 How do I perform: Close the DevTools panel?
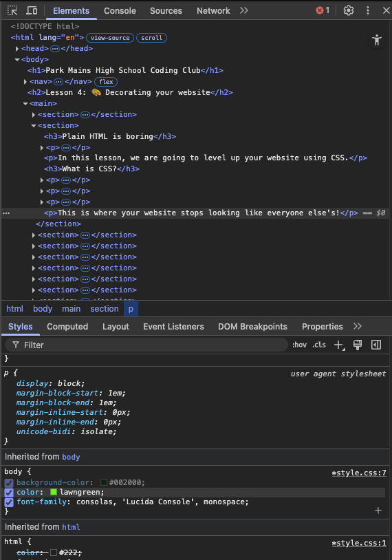(x=386, y=11)
